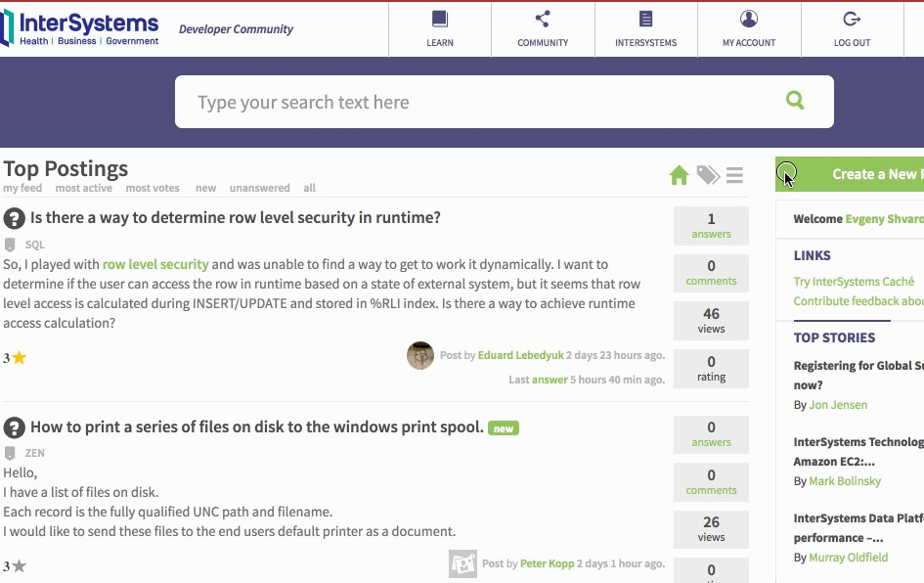Switch to the 'unanswered' filter tab
Viewport: 924px width, 583px height.
click(x=259, y=188)
